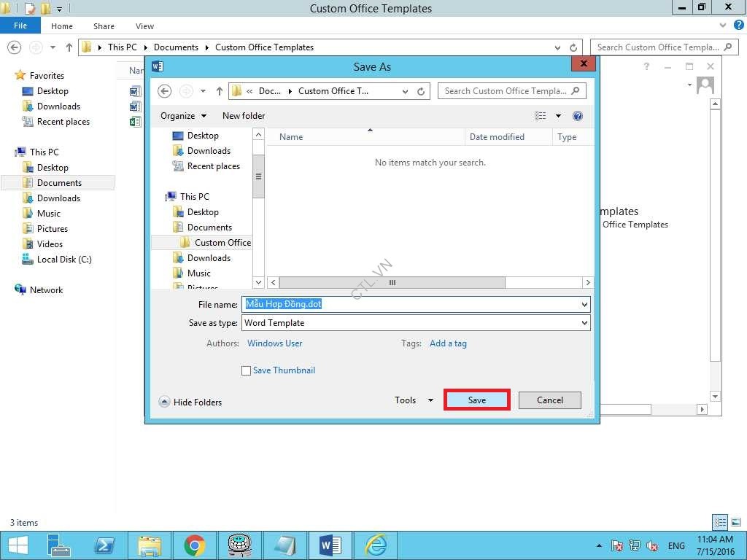Collapse the Hide Folders option
Screen dimensions: 747x560
(190, 402)
